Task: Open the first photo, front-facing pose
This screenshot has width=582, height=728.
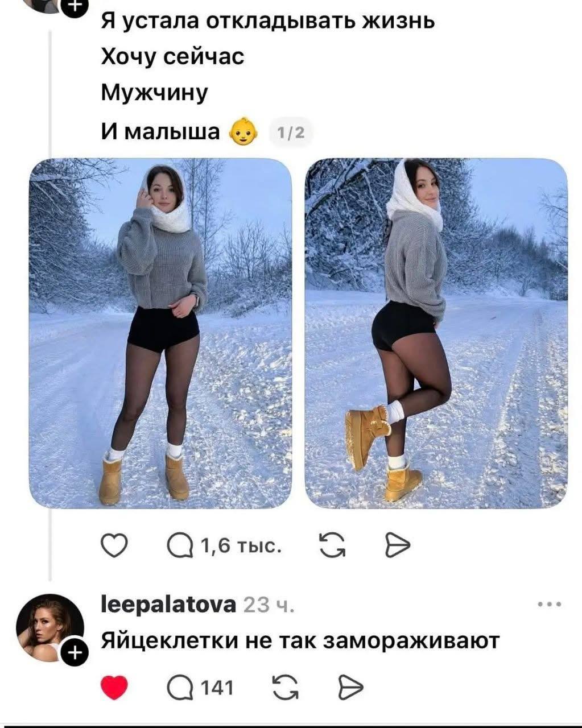Action: click(160, 333)
